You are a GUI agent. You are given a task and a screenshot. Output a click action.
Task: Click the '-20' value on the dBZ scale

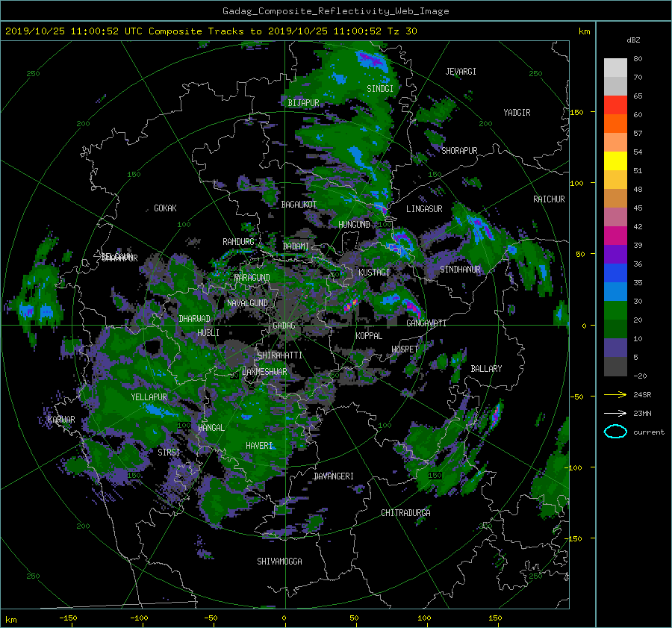640,376
